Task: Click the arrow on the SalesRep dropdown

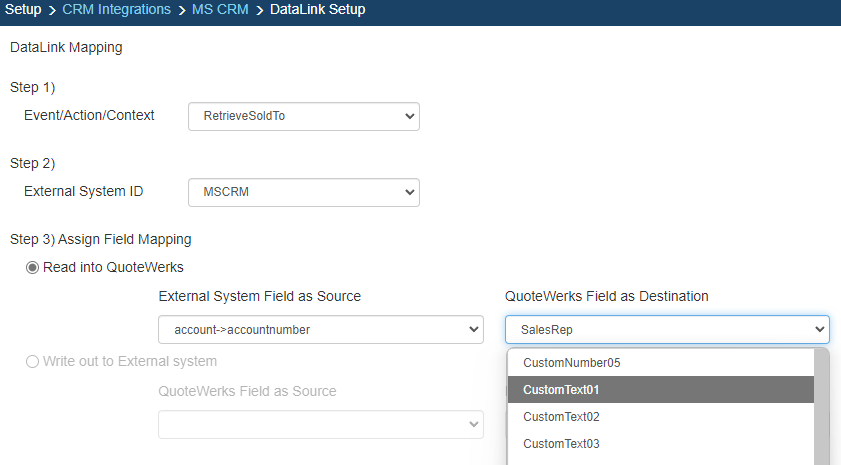Action: coord(819,330)
